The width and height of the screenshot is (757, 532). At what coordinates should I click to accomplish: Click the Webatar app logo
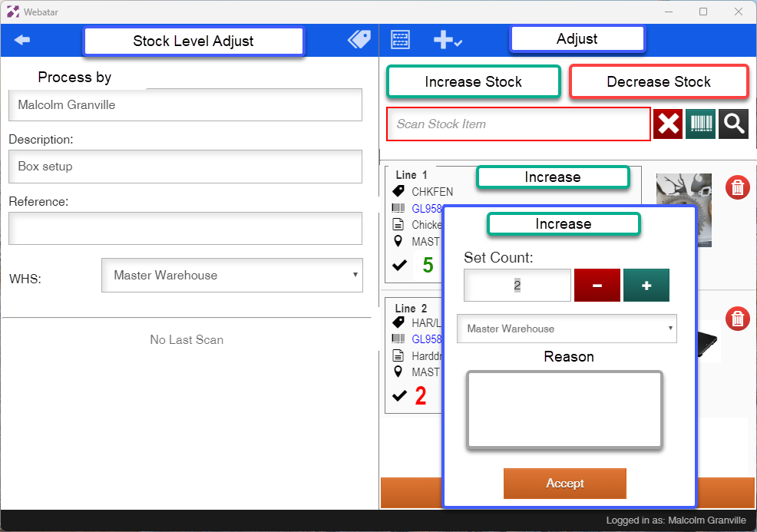pos(13,12)
